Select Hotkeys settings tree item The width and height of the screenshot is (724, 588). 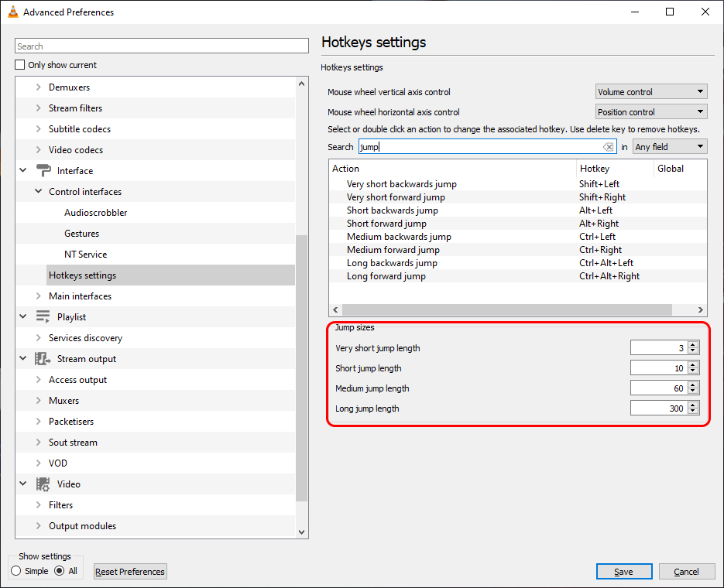(170, 275)
